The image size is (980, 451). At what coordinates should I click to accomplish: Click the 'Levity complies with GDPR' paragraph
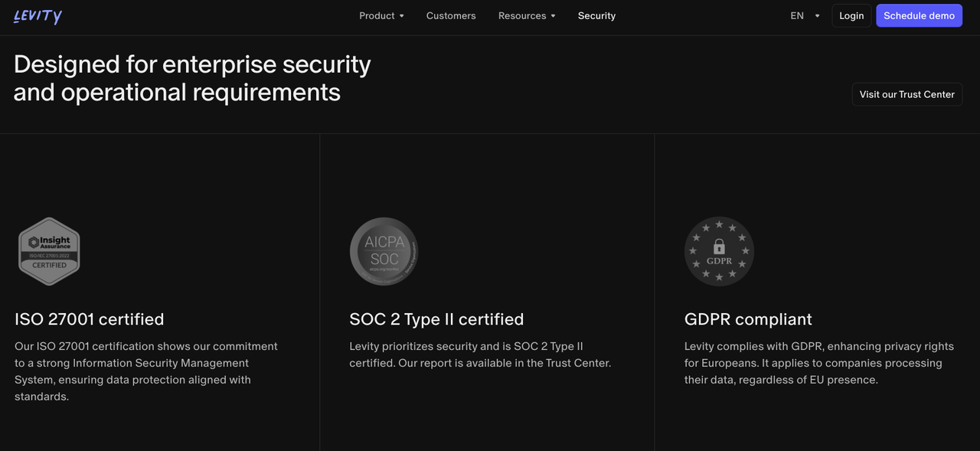pyautogui.click(x=819, y=363)
